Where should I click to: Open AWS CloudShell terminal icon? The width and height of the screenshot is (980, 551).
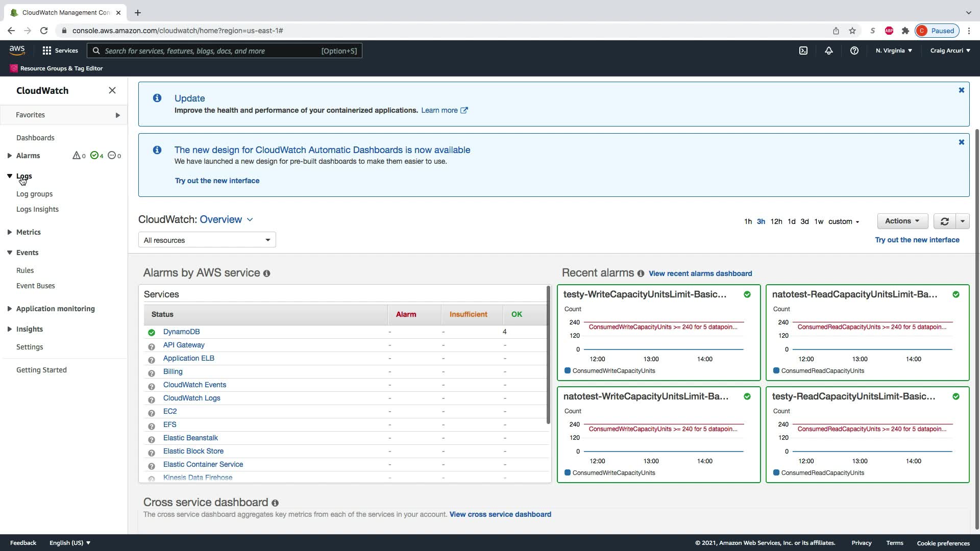(x=803, y=51)
